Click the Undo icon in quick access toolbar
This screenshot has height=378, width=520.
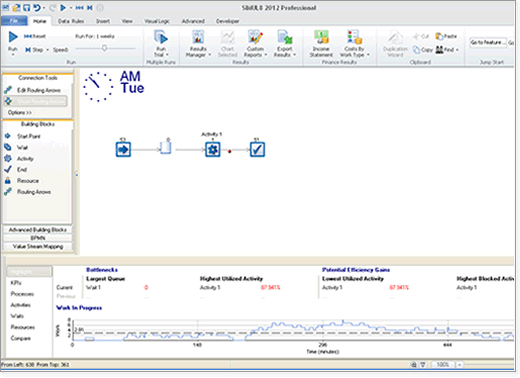[x=37, y=8]
